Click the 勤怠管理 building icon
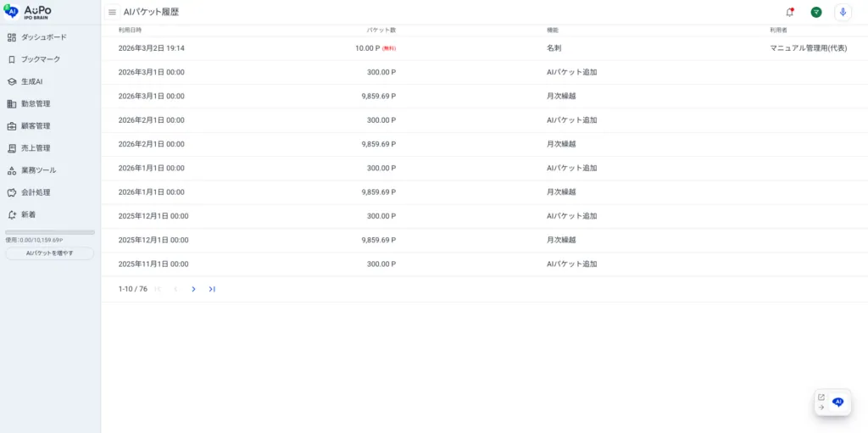Screen dimensions: 868x433 point(12,103)
